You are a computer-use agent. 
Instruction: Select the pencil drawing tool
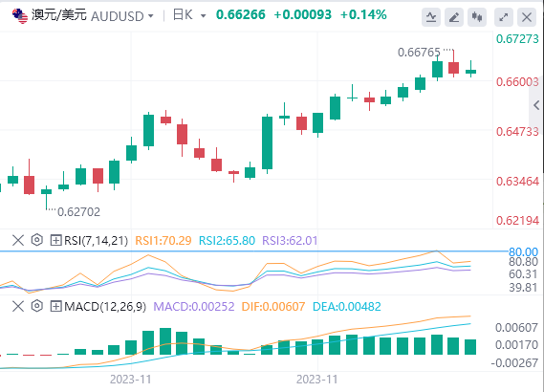click(454, 17)
